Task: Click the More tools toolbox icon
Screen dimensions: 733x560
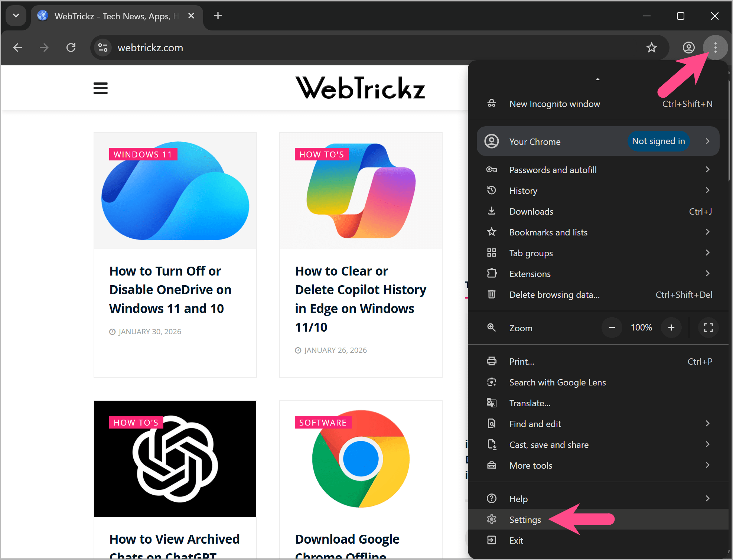Action: [492, 465]
